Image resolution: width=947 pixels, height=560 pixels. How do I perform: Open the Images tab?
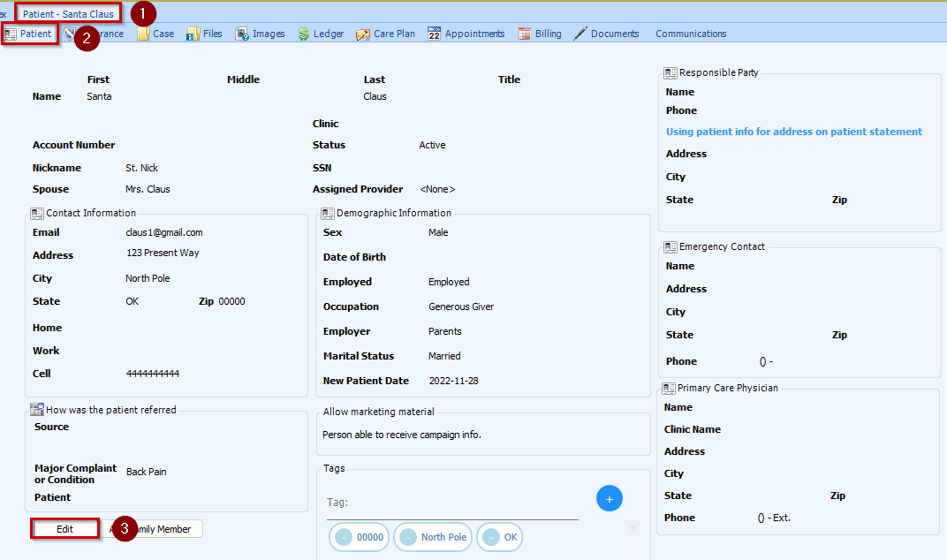[260, 34]
